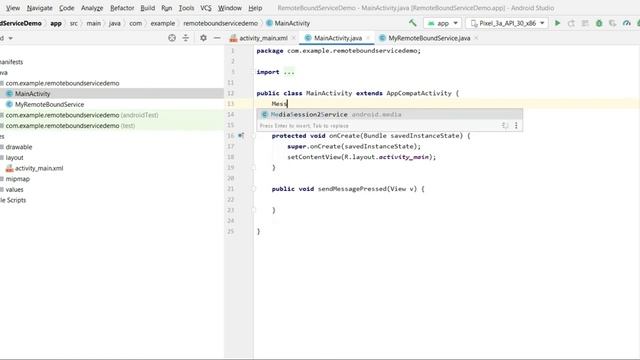
Task: Click the package declaration line
Action: point(338,51)
